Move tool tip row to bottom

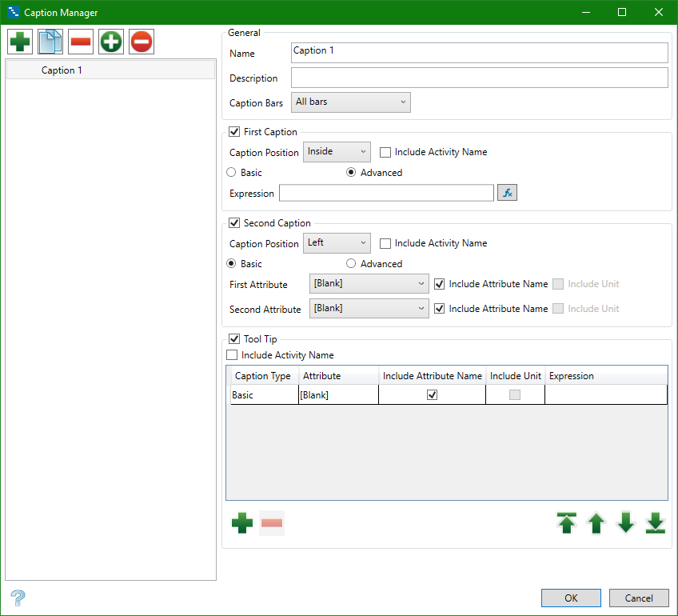tap(655, 523)
